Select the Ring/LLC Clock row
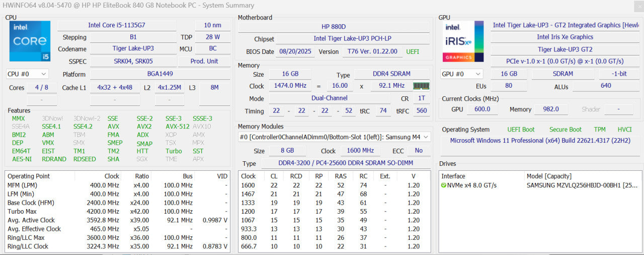 pos(118,246)
